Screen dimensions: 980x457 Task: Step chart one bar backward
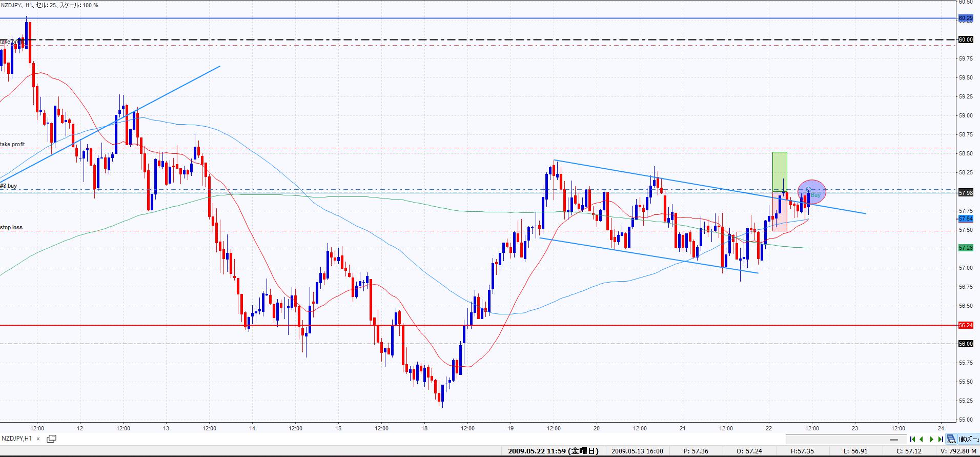click(922, 439)
